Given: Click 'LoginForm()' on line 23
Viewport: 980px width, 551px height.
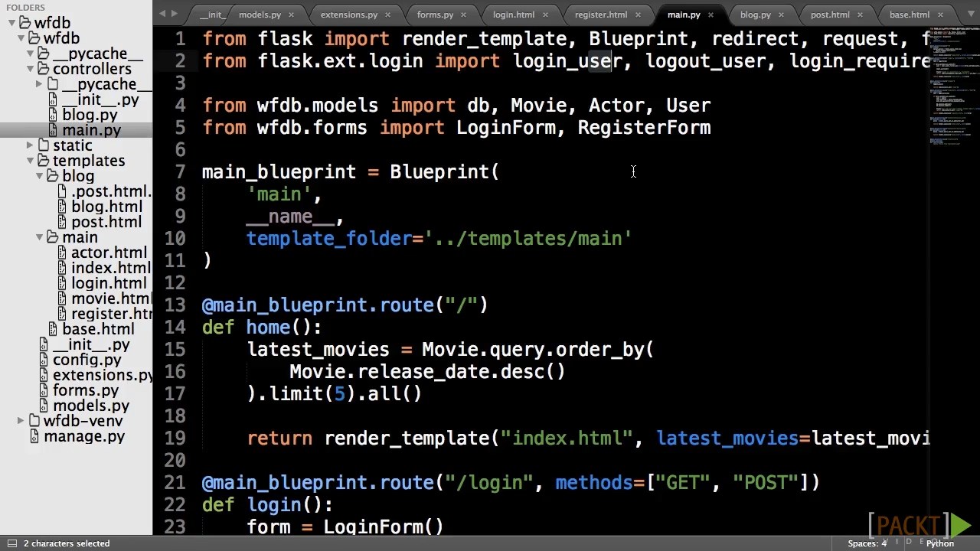Looking at the screenshot, I should [383, 527].
